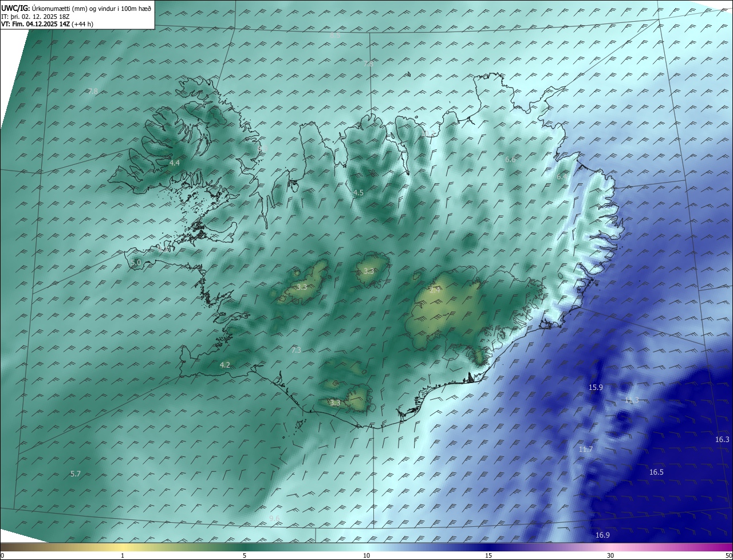This screenshot has height=560, width=733.
Task: Click the title line 'Úrkomumætti (mm) og vindur í 100m hæð'
Action: [x=91, y=9]
